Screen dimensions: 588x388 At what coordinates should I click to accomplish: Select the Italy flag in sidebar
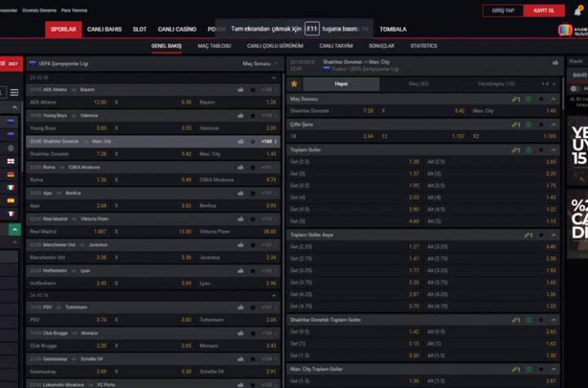coord(11,188)
